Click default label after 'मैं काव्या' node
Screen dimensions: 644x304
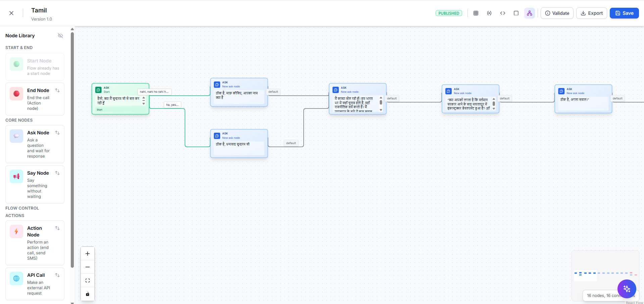(392, 98)
